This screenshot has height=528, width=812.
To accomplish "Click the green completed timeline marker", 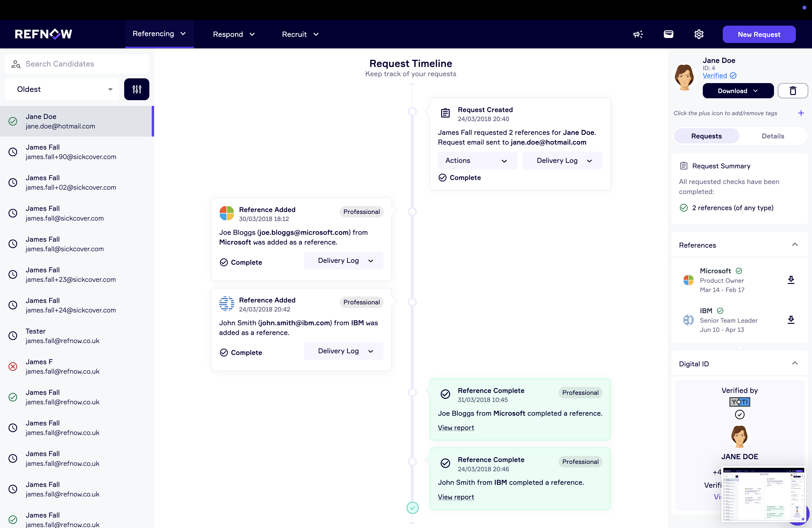I will click(x=412, y=508).
